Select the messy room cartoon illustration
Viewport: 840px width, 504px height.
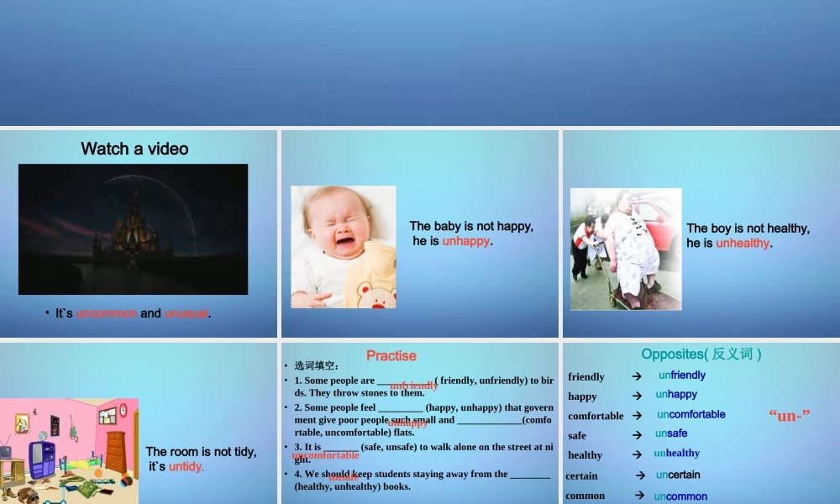pos(69,450)
